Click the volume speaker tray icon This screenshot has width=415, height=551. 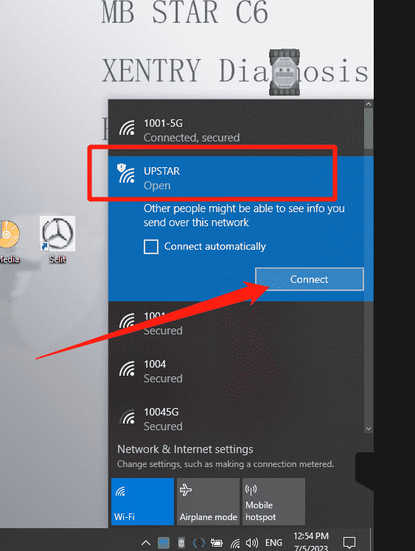[252, 543]
